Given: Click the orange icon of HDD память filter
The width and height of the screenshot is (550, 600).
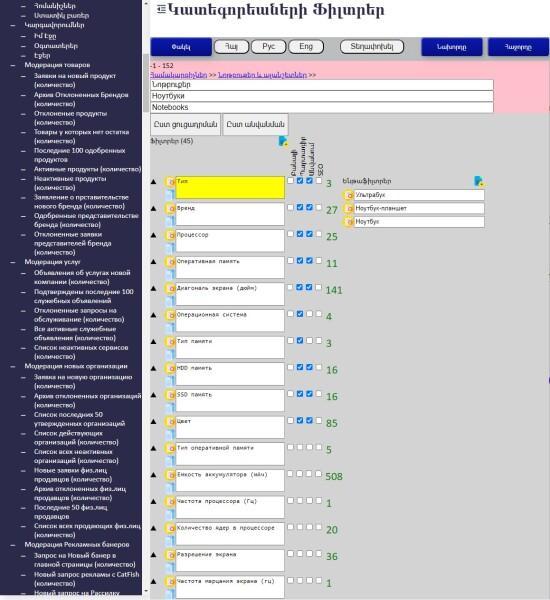Looking at the screenshot, I should [x=170, y=368].
